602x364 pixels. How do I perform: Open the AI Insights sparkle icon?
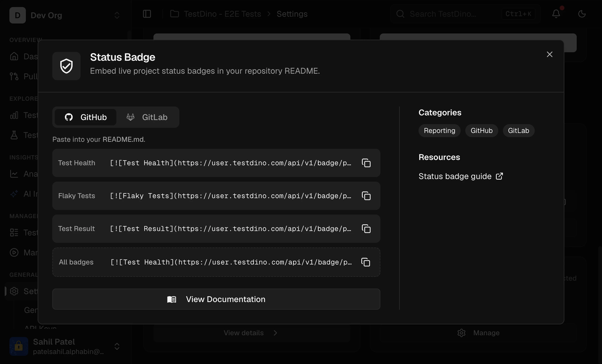[x=14, y=194]
